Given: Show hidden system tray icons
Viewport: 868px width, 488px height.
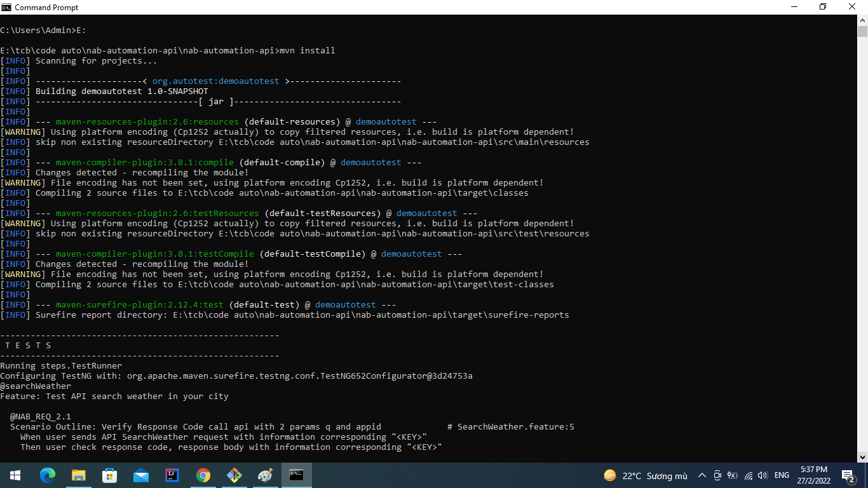Looking at the screenshot, I should (702, 475).
